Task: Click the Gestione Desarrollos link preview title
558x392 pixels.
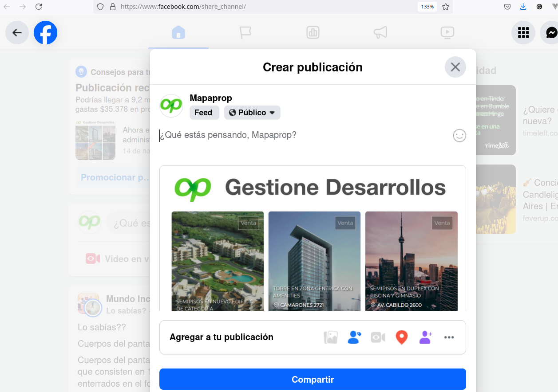Action: 335,188
